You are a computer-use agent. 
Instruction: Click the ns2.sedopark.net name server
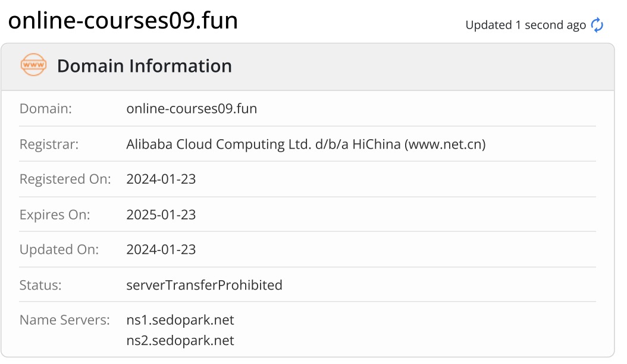tap(180, 340)
